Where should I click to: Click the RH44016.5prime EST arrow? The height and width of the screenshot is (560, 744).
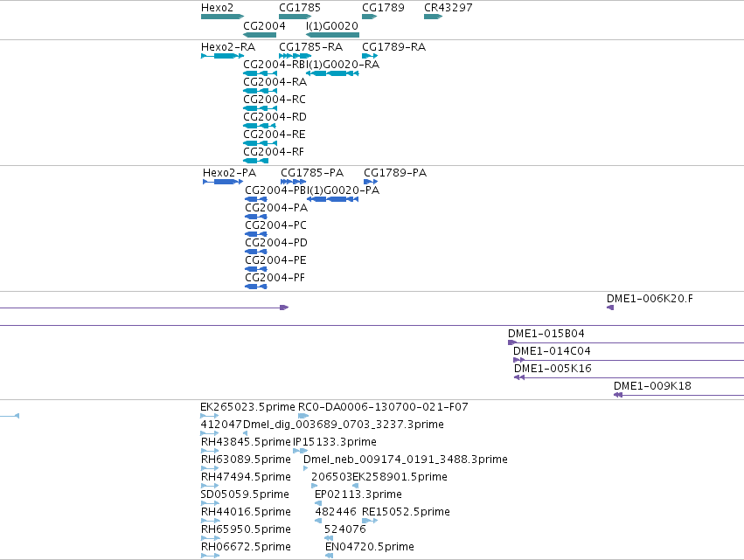[211, 521]
